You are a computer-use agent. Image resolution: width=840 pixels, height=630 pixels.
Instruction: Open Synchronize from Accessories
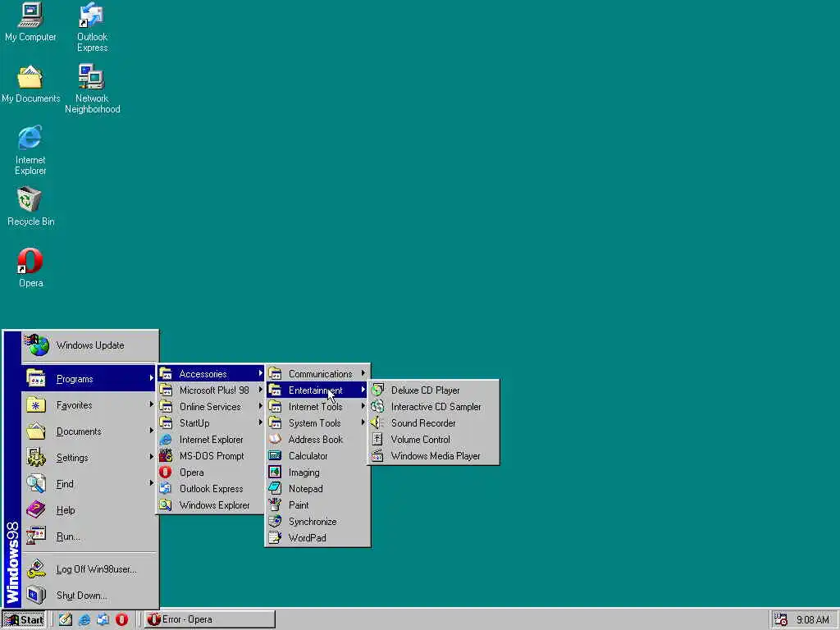317,521
